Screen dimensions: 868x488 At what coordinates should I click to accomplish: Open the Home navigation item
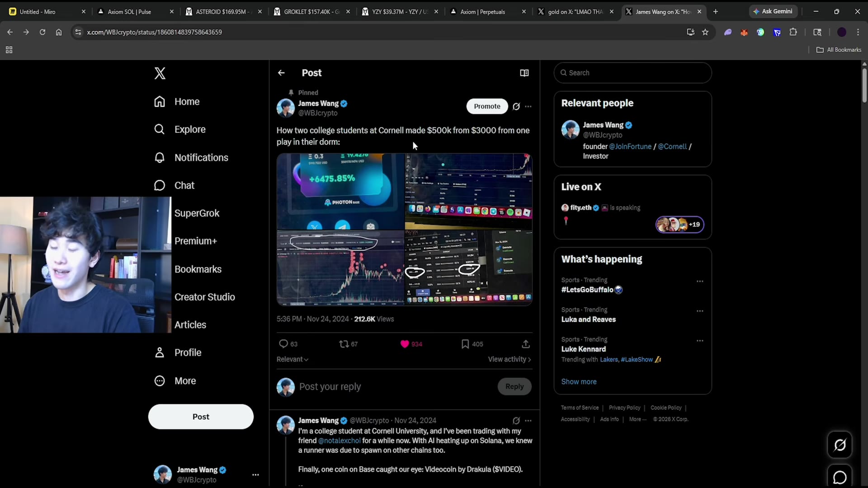click(x=177, y=102)
